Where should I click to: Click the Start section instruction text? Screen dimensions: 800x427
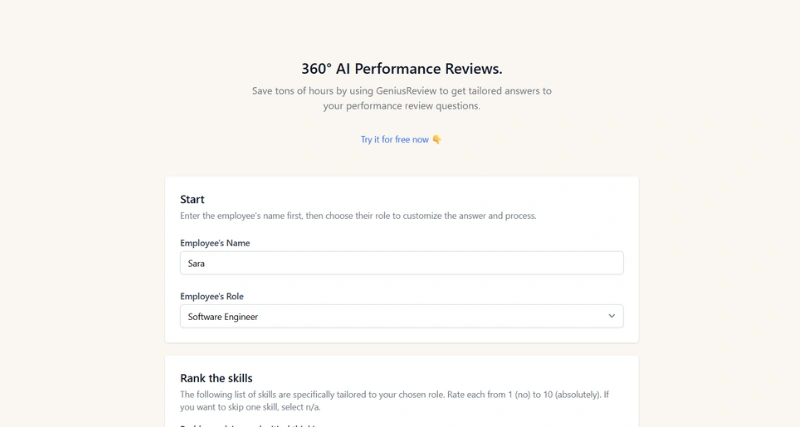(x=358, y=216)
